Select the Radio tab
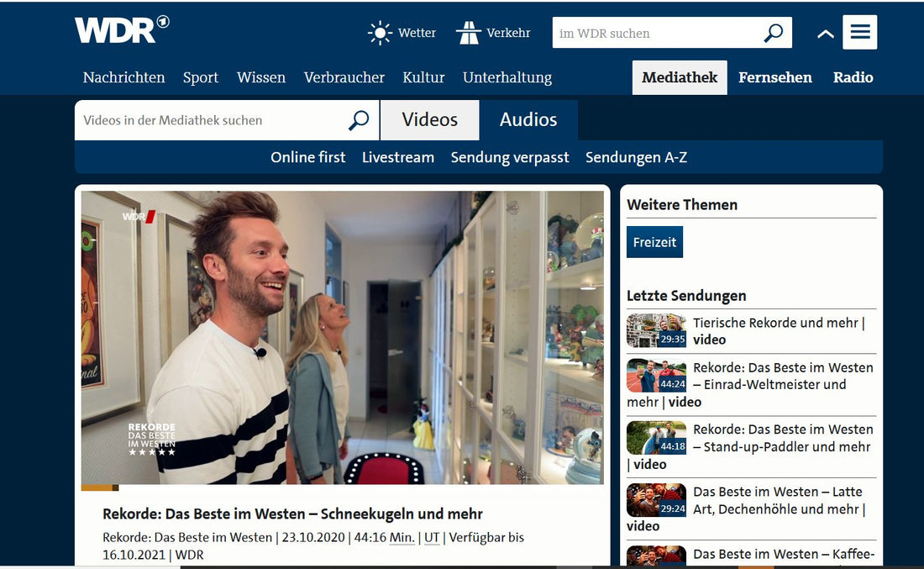The width and height of the screenshot is (924, 569). click(853, 77)
